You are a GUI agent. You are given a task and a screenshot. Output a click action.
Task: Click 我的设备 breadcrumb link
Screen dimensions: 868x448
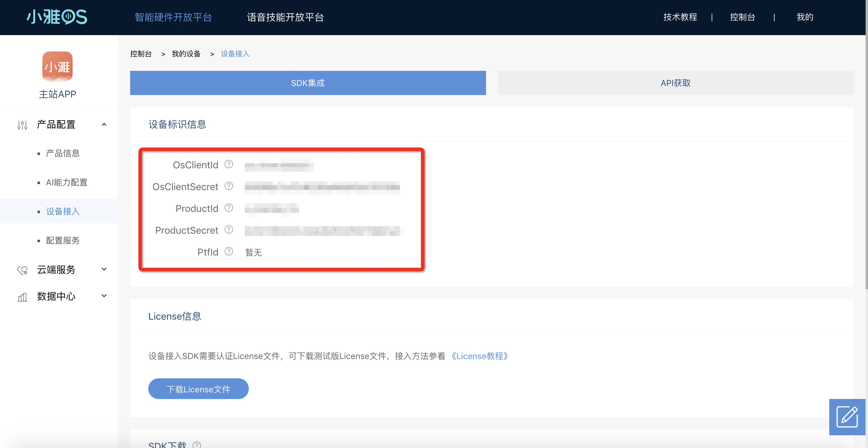(186, 54)
